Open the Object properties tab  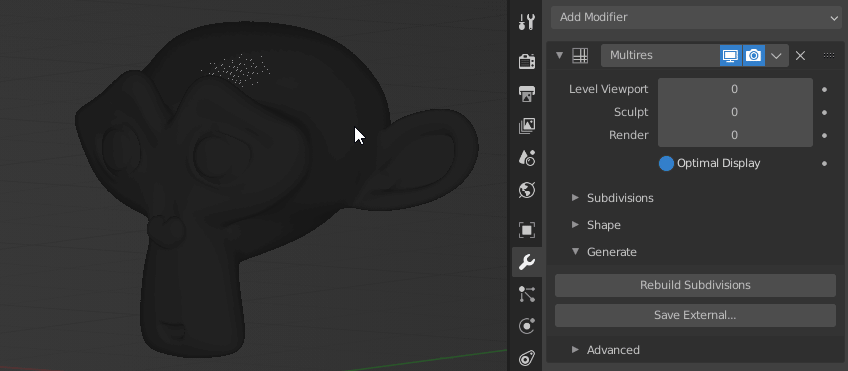(526, 230)
